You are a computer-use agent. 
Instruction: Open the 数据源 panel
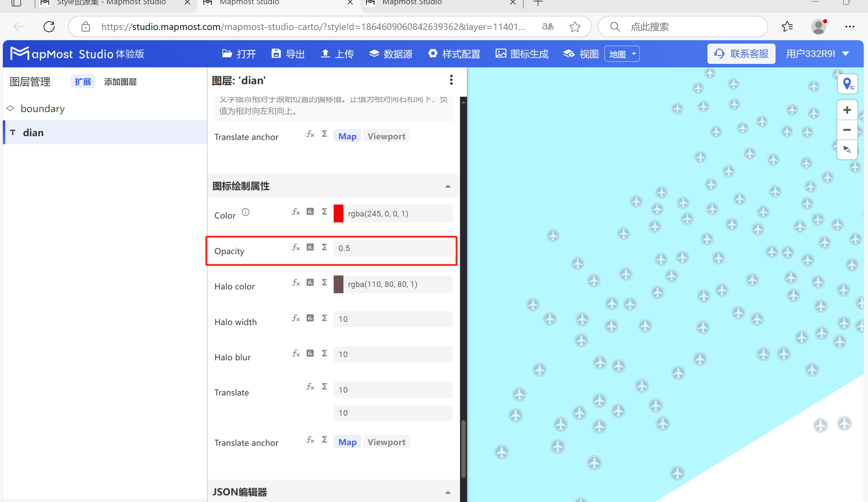click(397, 53)
